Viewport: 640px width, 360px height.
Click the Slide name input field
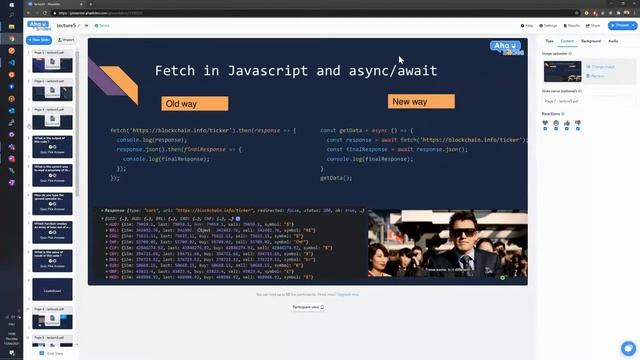tap(588, 101)
